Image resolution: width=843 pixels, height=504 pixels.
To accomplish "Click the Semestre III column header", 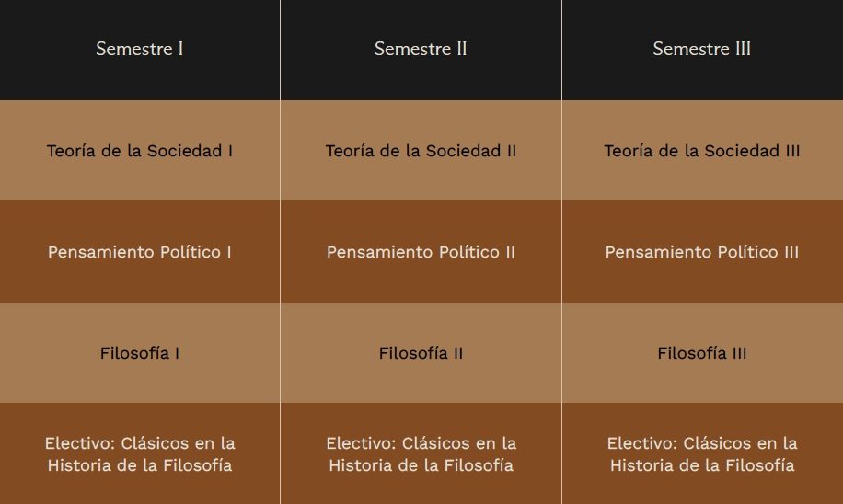I will coord(702,49).
